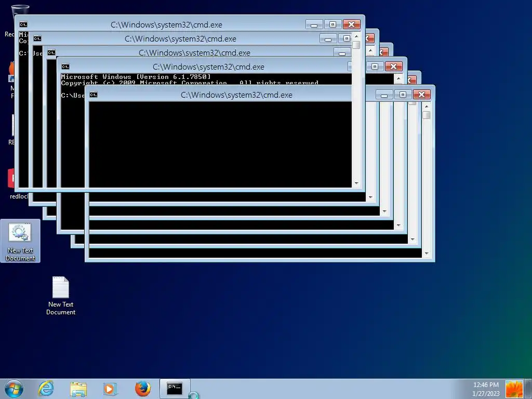Open the taskbar clock showing 12:46 PM

click(x=486, y=385)
